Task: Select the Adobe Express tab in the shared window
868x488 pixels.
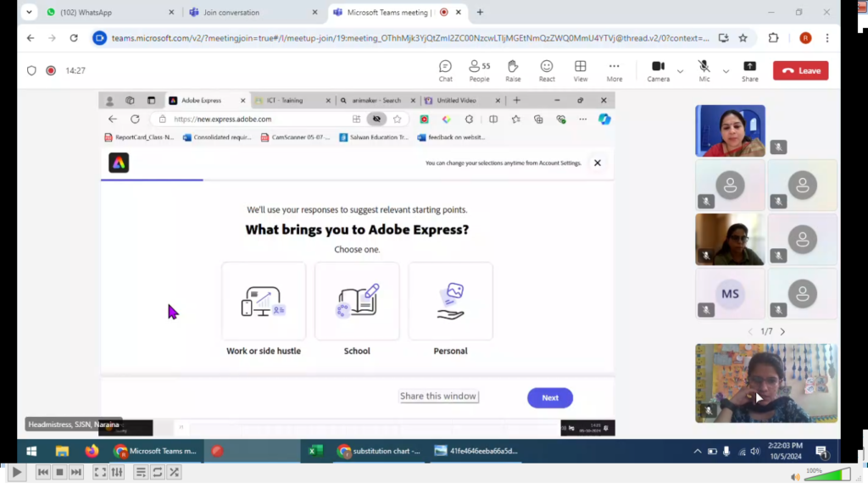Action: pos(208,101)
